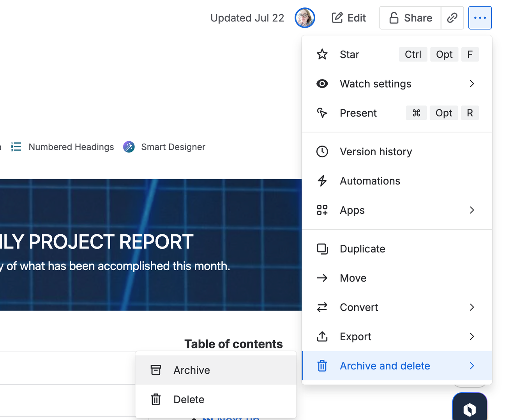The width and height of the screenshot is (505, 420).
Task: Expand the Watch settings submenu chevron
Action: click(472, 84)
